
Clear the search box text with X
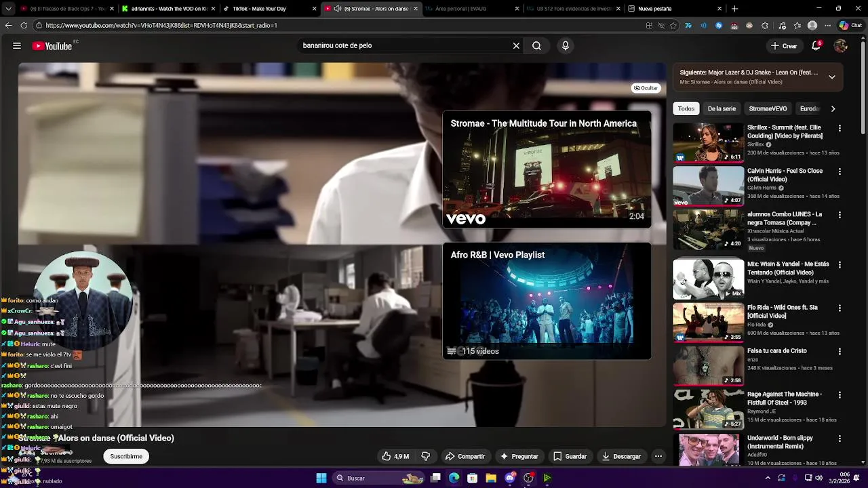coord(516,46)
